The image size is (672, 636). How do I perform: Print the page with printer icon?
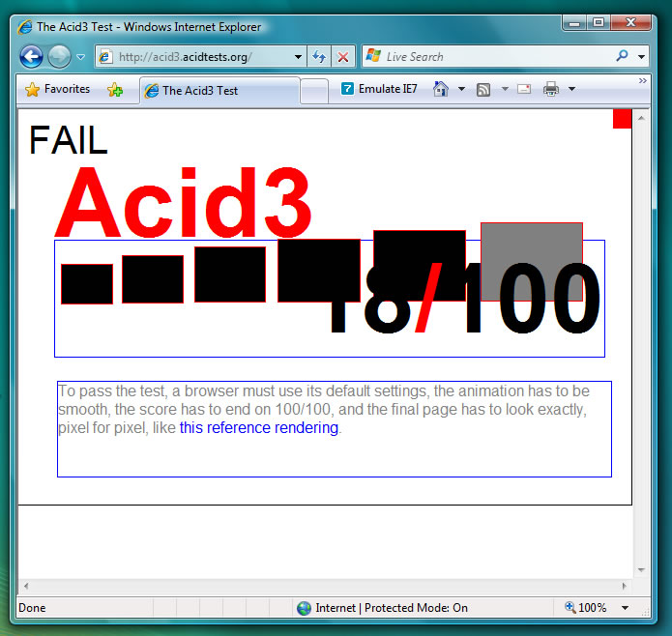click(x=551, y=90)
